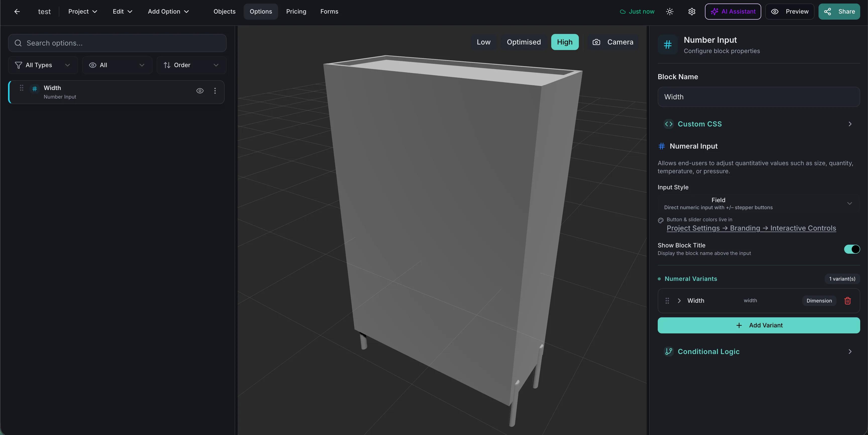This screenshot has height=435, width=868.
Task: Expand the Conditional Logic section
Action: coord(758,351)
